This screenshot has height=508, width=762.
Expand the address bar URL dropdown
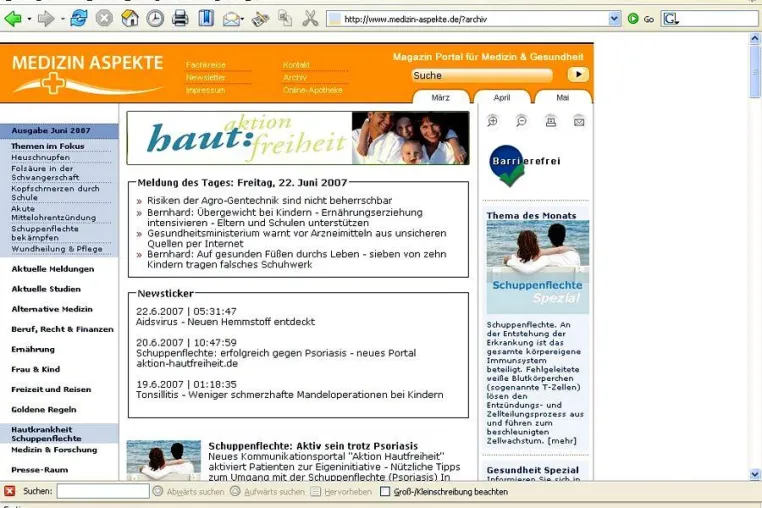coord(614,19)
